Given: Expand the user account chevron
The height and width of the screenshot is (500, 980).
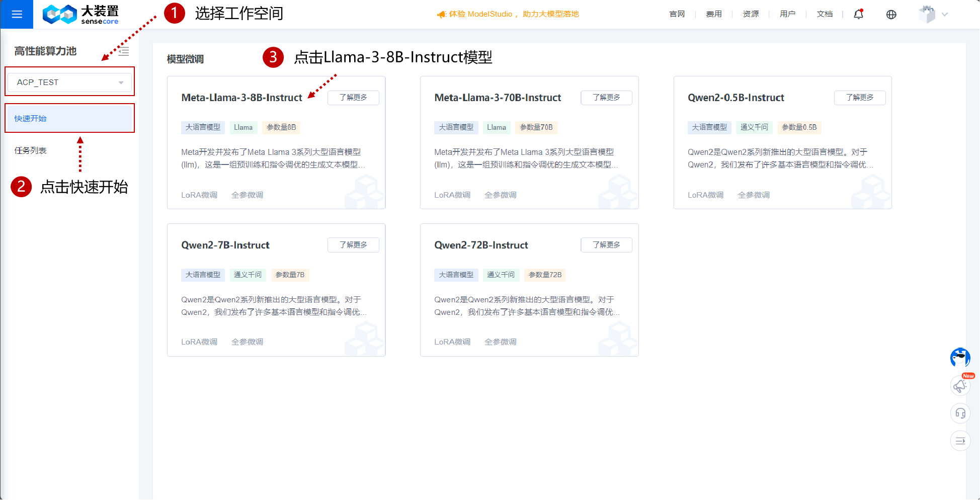Looking at the screenshot, I should (945, 15).
